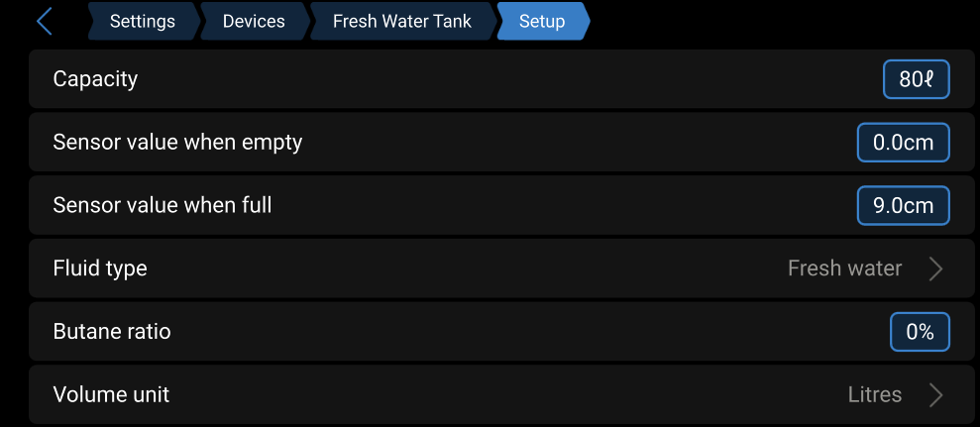Select the Volume unit row label
Viewport: 980px width, 427px height.
[111, 395]
